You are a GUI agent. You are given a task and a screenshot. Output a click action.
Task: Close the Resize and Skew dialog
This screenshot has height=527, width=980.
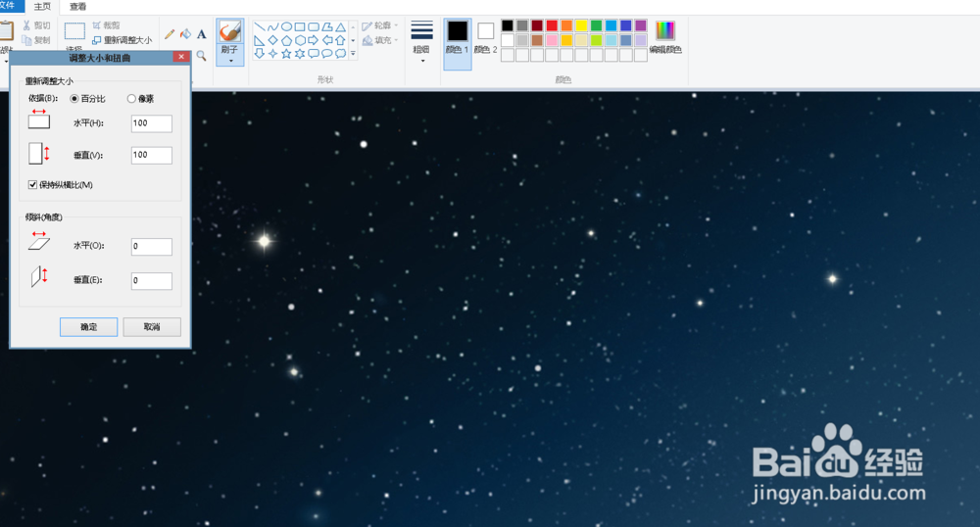[181, 57]
